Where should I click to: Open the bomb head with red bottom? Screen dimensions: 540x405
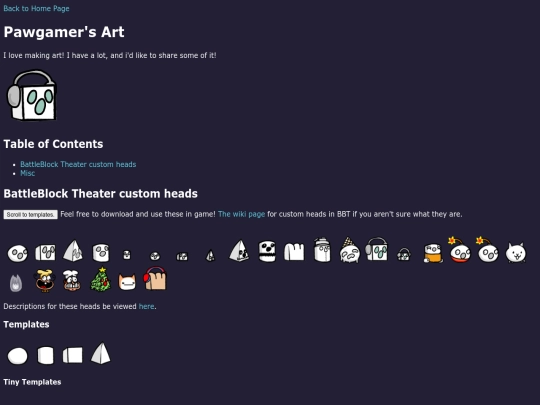pos(459,250)
